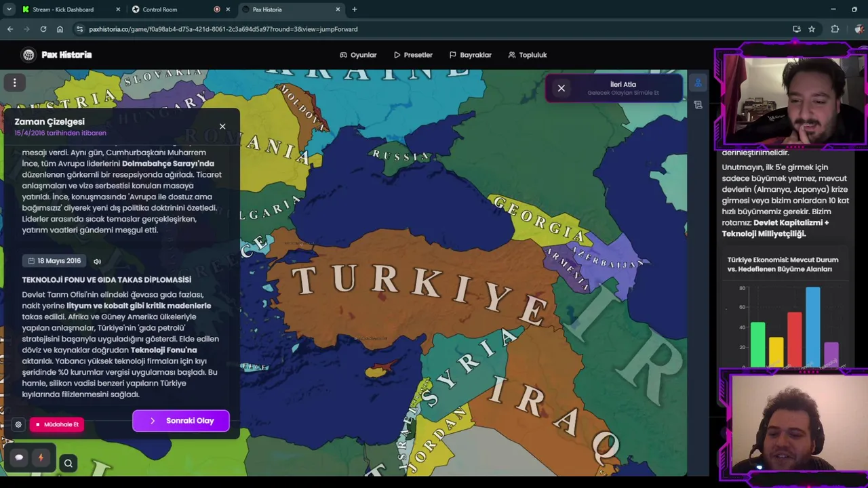Go to Pax Historia home logo
This screenshot has height=488, width=868.
coord(57,55)
